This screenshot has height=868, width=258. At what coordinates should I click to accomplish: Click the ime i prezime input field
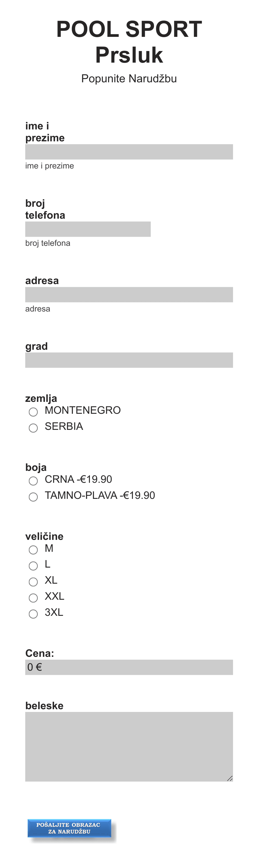(x=129, y=152)
